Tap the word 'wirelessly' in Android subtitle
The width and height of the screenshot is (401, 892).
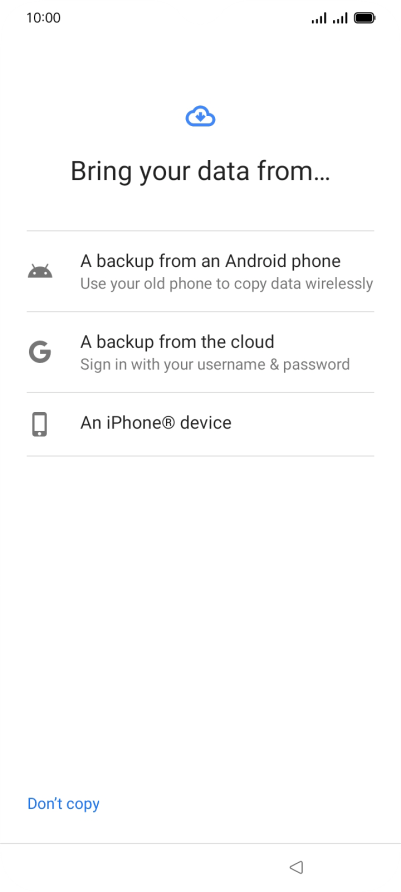click(x=340, y=284)
